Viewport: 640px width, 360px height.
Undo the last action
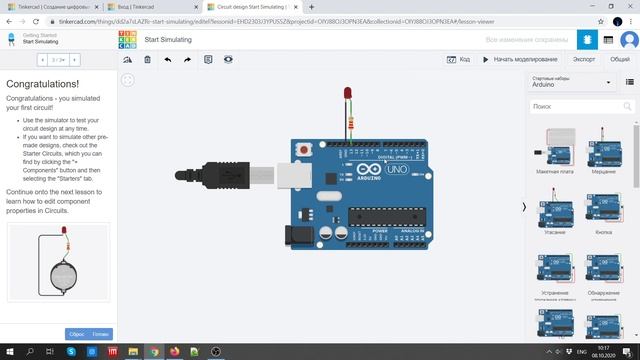167,60
